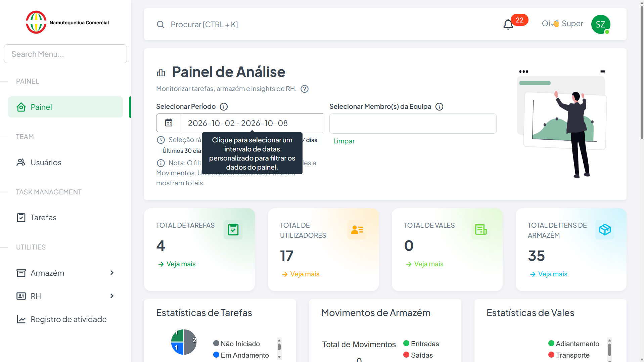Click Veja mais under Total de Itens de Armazém
644x362 pixels.
point(548,274)
